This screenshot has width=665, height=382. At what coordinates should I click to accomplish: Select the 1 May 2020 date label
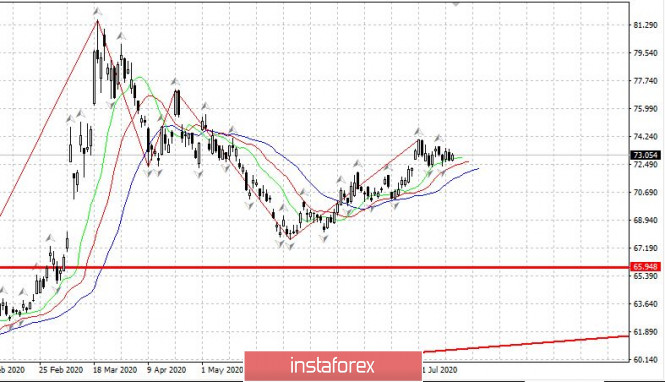click(x=222, y=370)
